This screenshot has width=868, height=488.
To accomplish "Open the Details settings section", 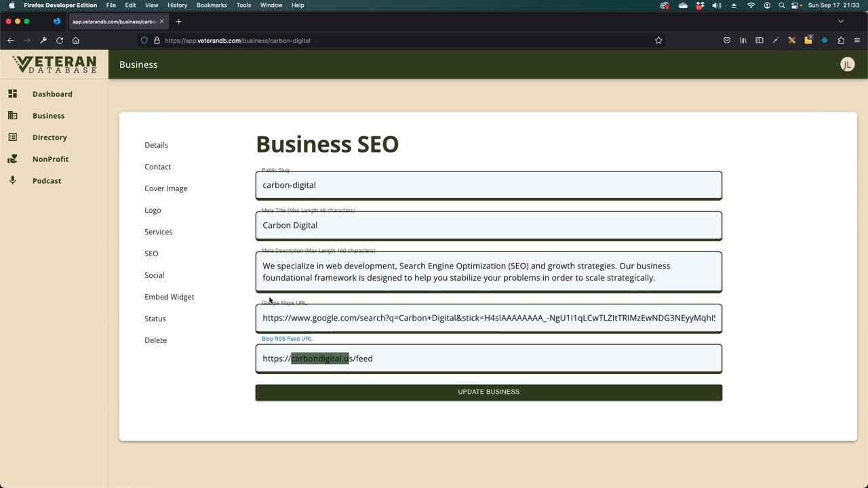I will pos(156,145).
